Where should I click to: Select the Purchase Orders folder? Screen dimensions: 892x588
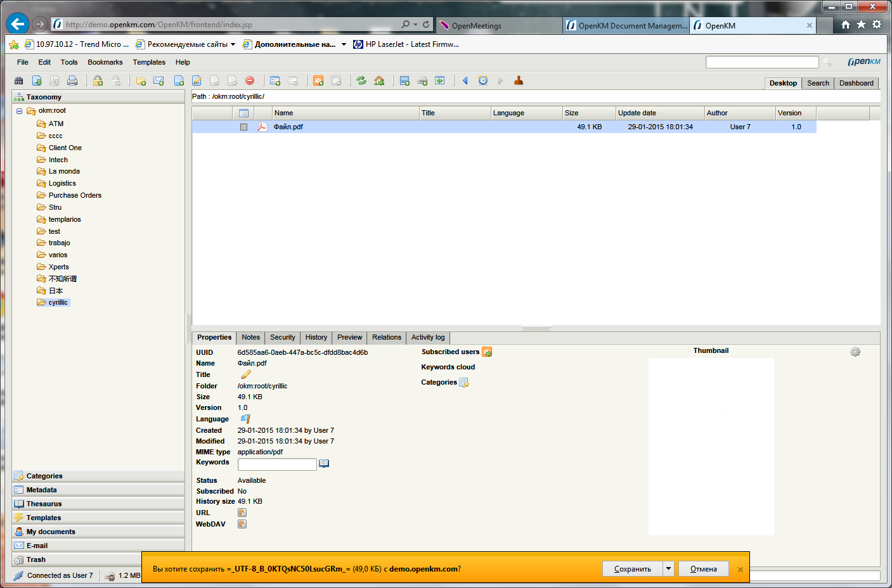75,195
